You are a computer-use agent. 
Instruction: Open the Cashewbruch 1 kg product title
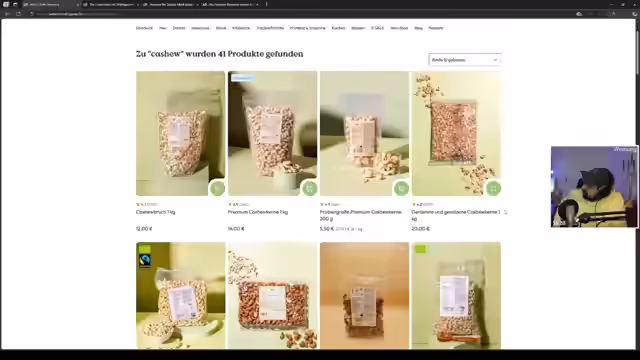pyautogui.click(x=156, y=212)
